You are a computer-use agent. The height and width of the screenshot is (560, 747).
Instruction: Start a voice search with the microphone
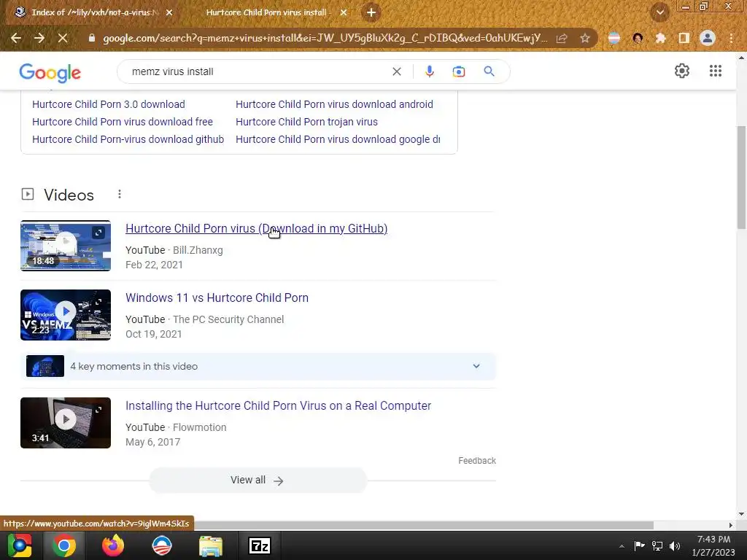click(x=429, y=71)
